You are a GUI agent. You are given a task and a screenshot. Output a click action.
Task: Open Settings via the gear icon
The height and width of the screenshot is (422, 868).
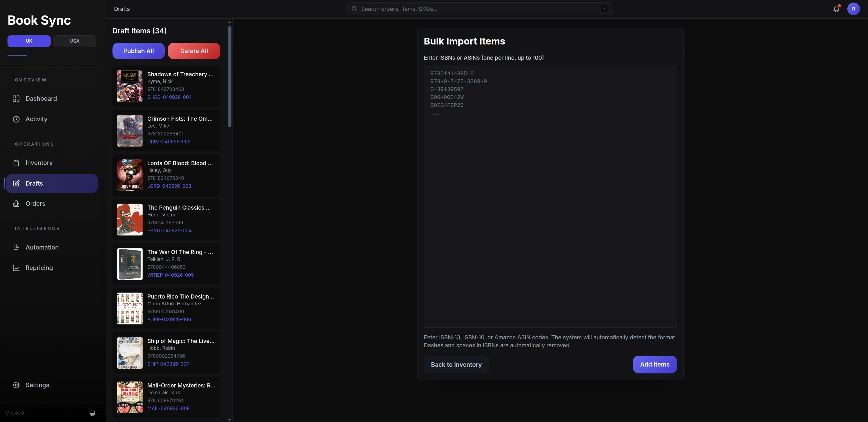[x=16, y=385]
